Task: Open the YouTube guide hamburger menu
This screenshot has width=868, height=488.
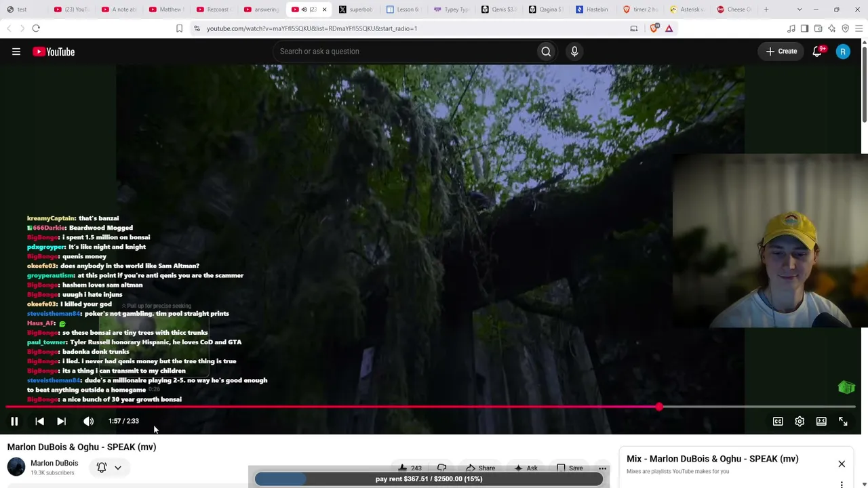Action: click(16, 52)
